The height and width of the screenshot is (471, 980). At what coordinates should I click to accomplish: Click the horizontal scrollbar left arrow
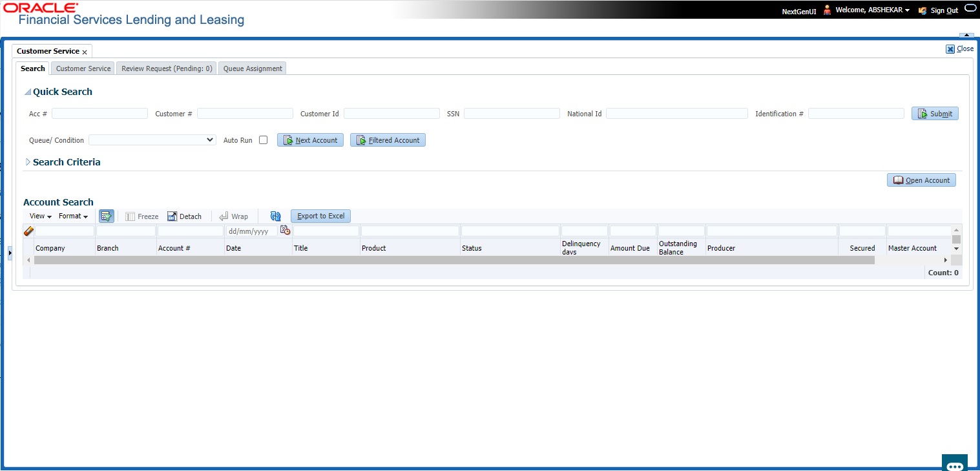coord(27,260)
